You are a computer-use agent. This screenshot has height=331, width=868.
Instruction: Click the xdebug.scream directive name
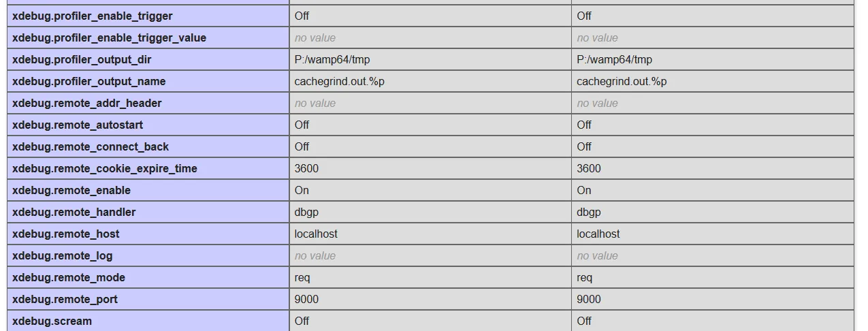[x=52, y=321]
